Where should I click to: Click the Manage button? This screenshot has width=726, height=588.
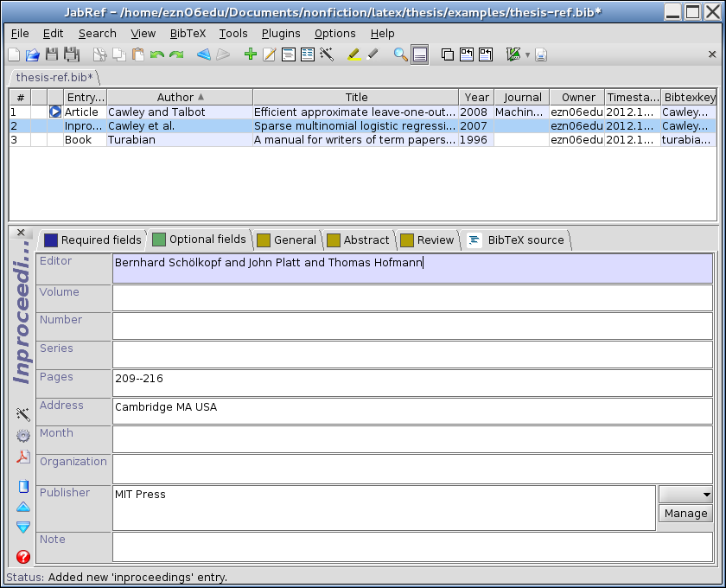click(685, 514)
